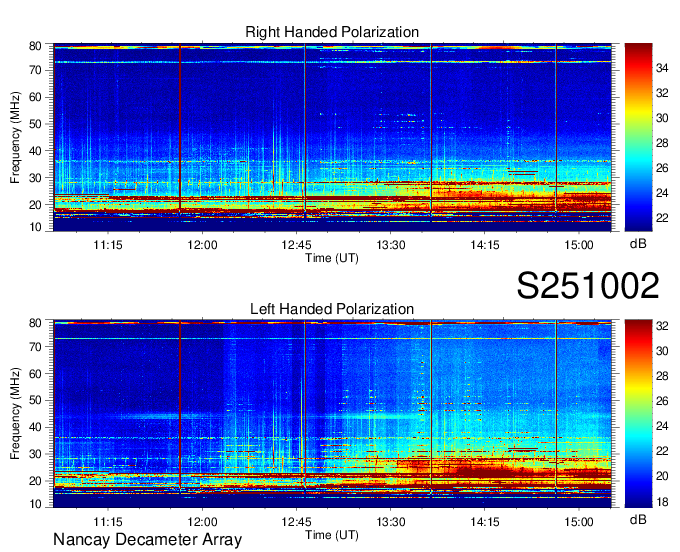Click the 80 frequency tick on the top plot
The height and width of the screenshot is (552, 680).
[34, 46]
